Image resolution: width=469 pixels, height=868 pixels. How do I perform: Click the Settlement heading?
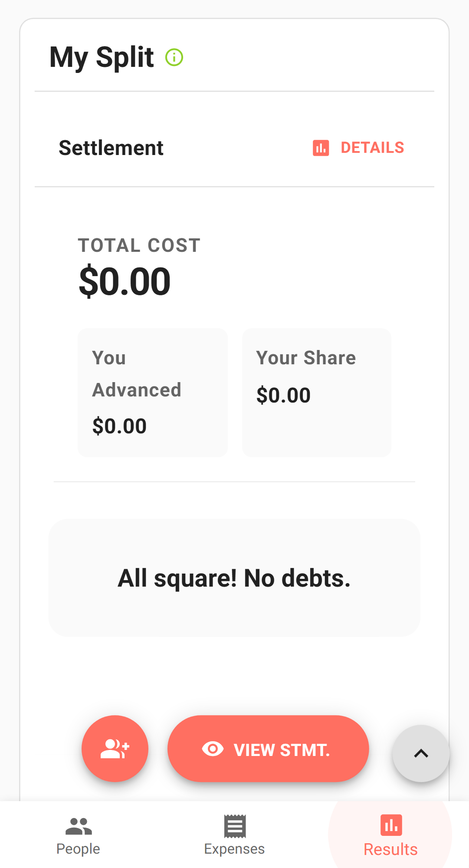[x=111, y=148]
